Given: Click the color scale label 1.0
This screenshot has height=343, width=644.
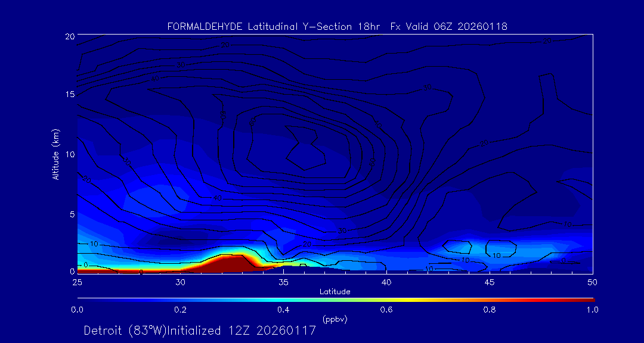Looking at the screenshot, I should pos(593,310).
